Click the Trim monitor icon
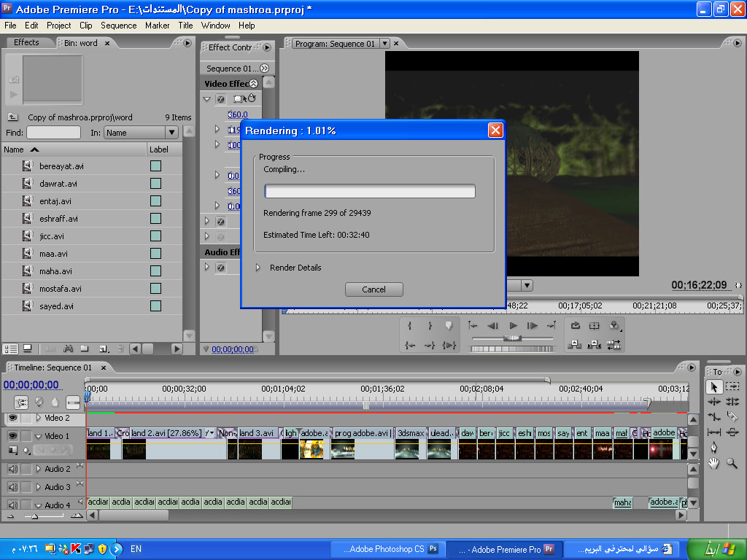747x560 pixels. (614, 345)
